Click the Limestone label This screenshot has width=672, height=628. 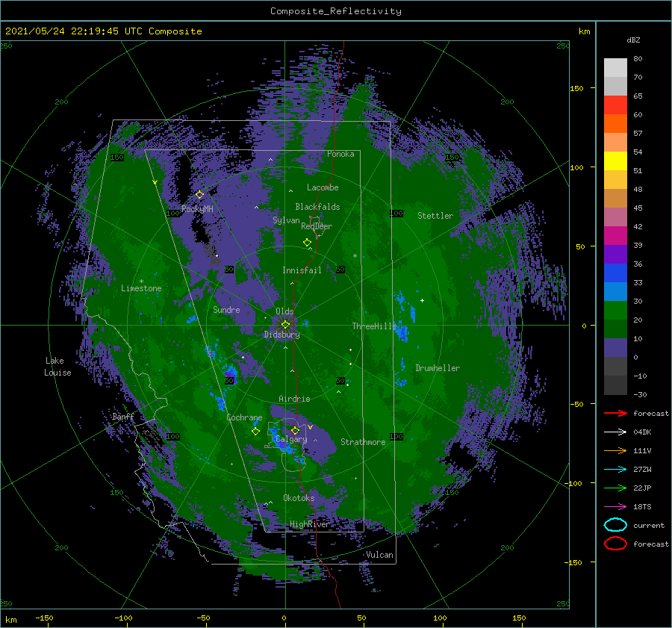point(141,288)
